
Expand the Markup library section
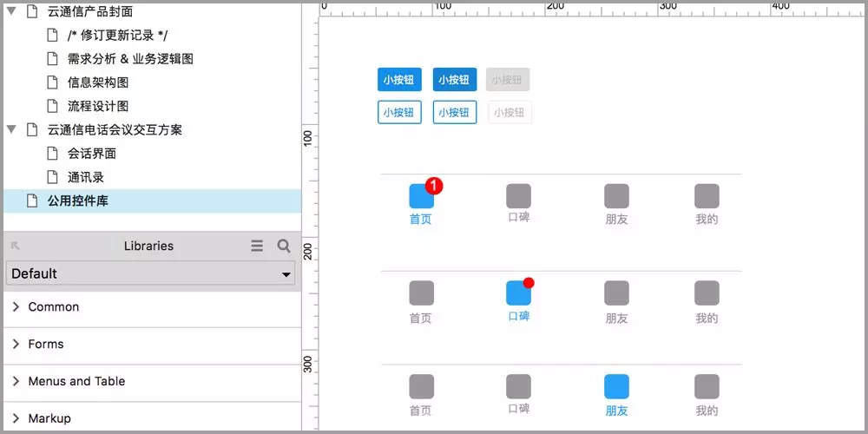[x=152, y=418]
